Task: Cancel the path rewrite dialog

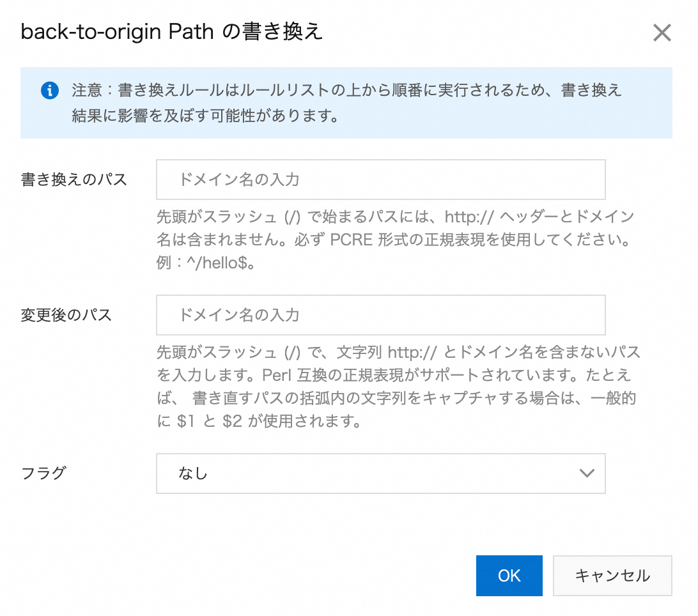Action: tap(612, 575)
